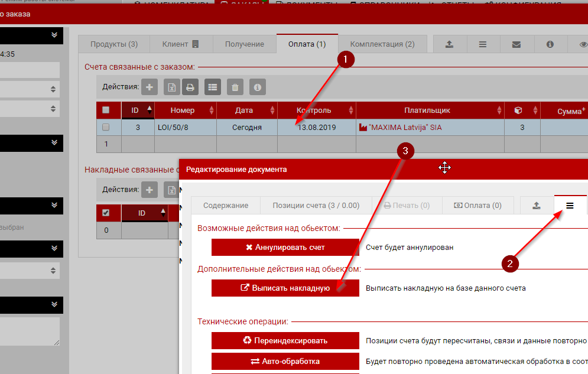Click the Выписать накладную button
Viewport: 588px width, 374px height.
point(285,288)
